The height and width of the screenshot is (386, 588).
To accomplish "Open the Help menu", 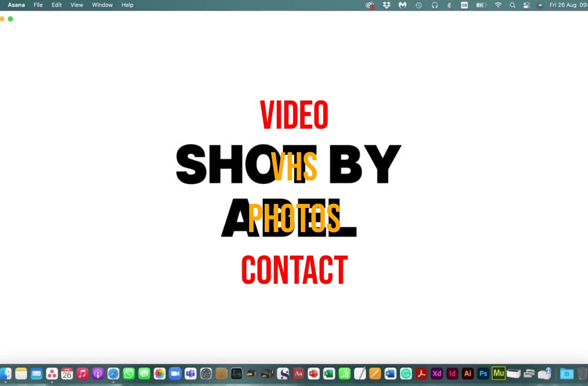I will click(x=127, y=5).
